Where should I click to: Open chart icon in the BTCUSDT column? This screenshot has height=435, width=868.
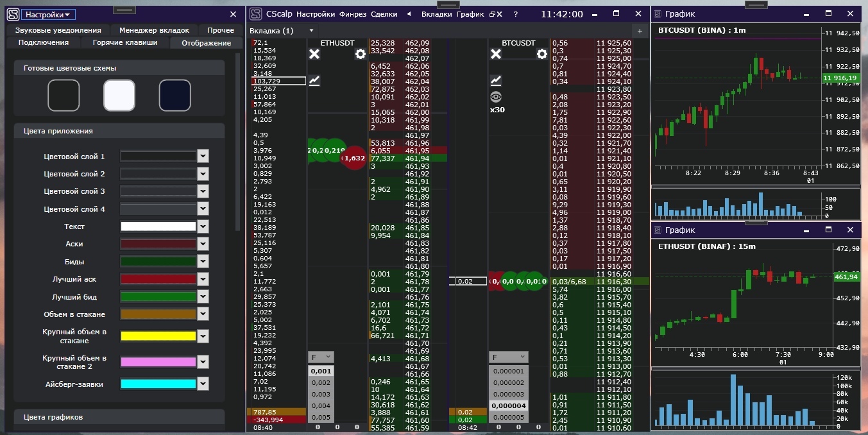[496, 80]
